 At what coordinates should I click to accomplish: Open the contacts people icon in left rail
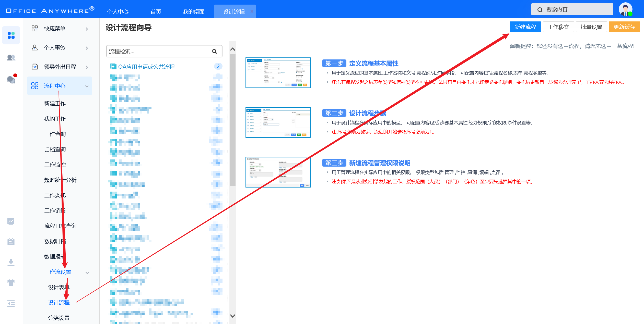tap(11, 58)
